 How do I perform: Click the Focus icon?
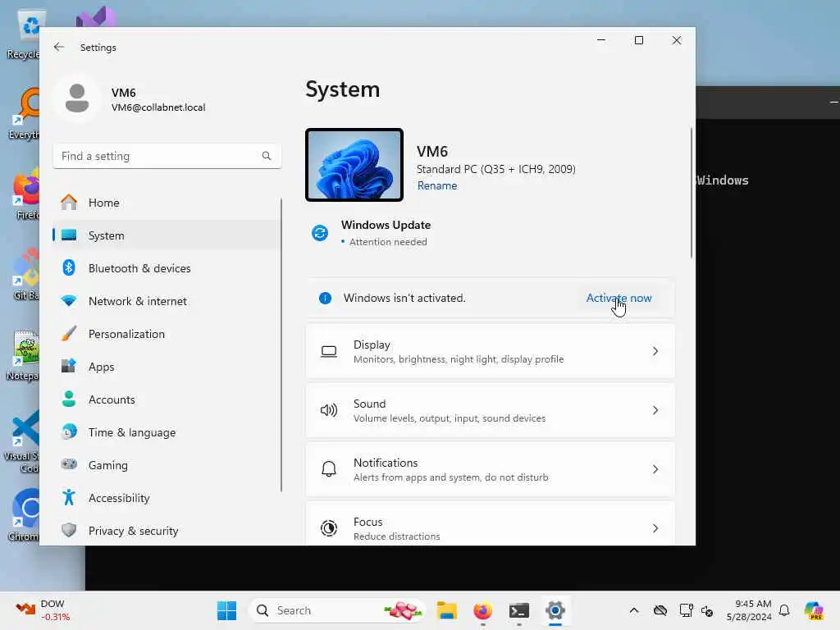329,528
